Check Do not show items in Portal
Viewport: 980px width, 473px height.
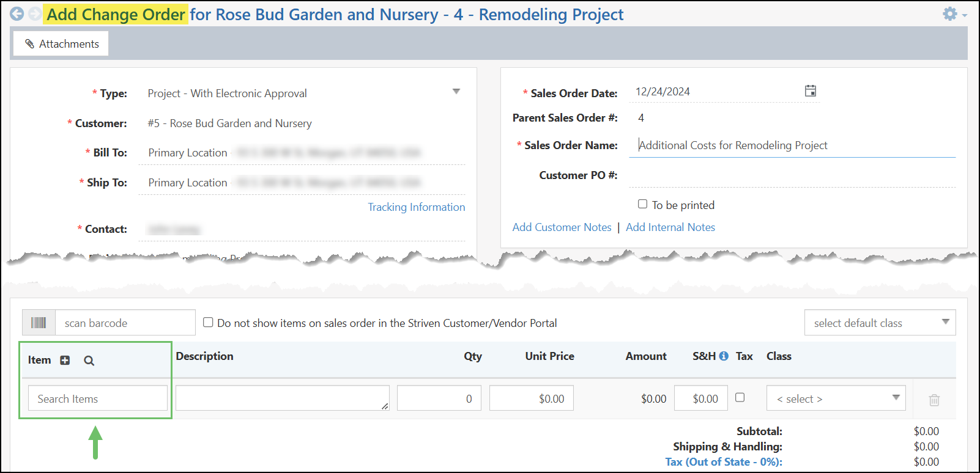tap(208, 322)
